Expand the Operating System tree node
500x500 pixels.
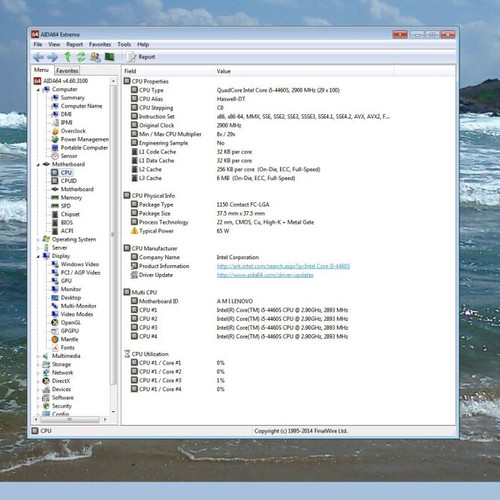coord(38,239)
